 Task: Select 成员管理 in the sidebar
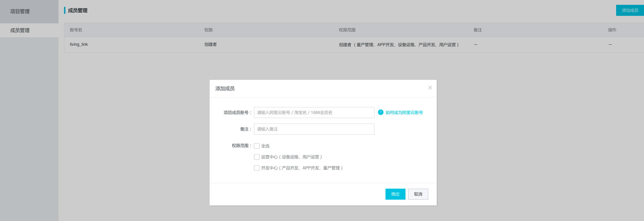[20, 30]
